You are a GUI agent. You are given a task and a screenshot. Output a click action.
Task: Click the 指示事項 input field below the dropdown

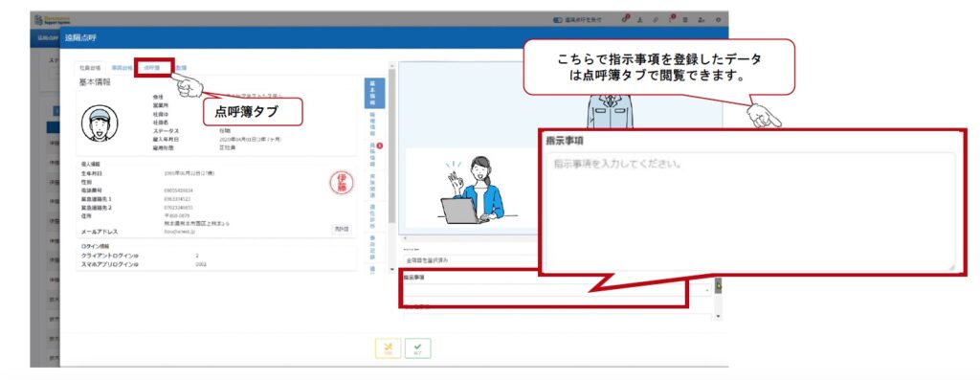click(x=558, y=290)
